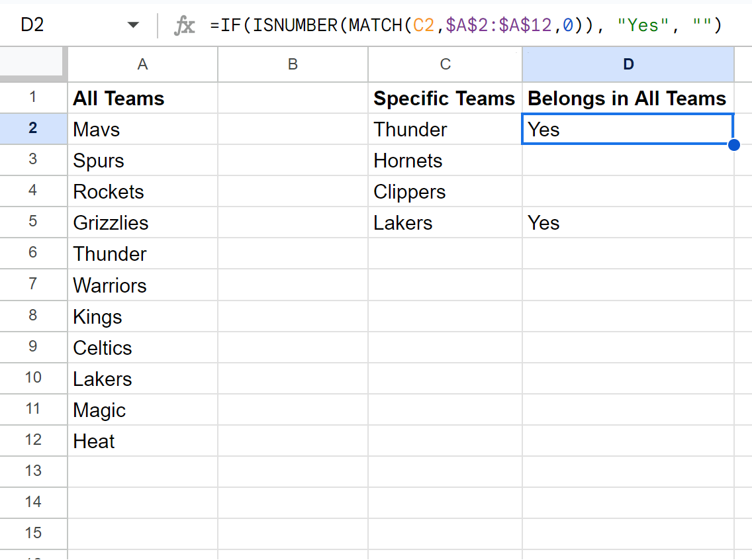Screen dimensions: 752x560
Task: Select the 'Belongs in All Teams' header cell
Action: click(x=628, y=99)
